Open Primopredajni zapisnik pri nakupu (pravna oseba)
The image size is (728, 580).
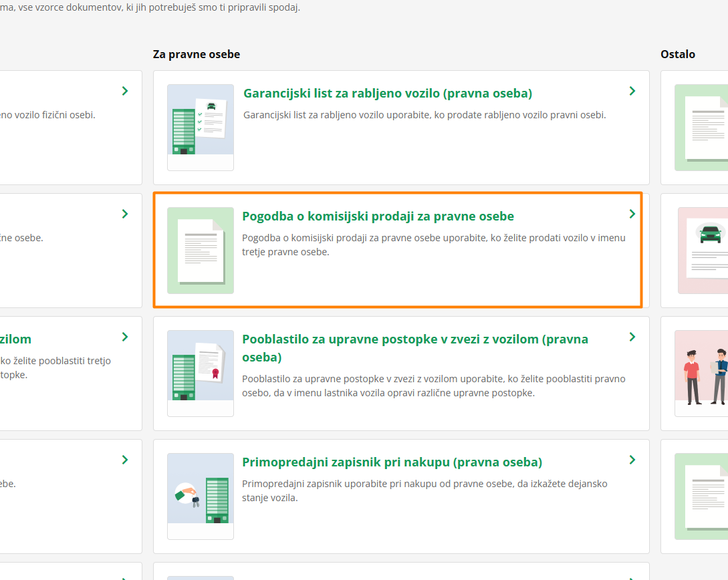pos(392,462)
